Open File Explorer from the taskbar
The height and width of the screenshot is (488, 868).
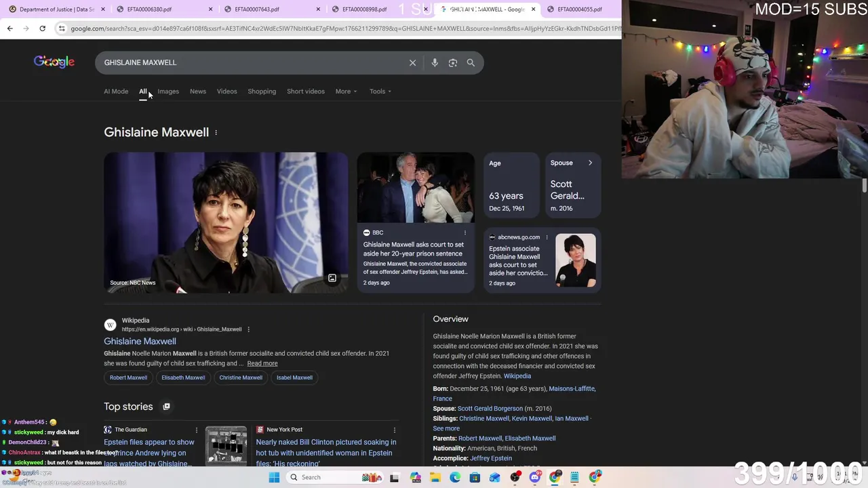[435, 477]
